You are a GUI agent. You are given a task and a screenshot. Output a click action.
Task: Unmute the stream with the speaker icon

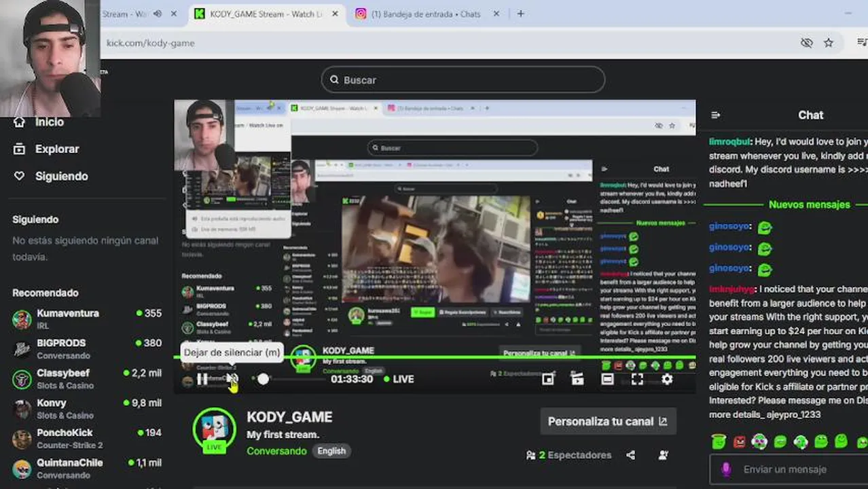(232, 379)
